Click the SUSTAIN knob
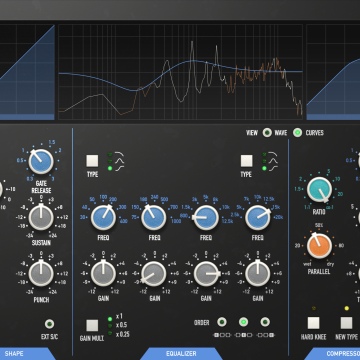Screen dimensions: 360x360 pyautogui.click(x=41, y=217)
